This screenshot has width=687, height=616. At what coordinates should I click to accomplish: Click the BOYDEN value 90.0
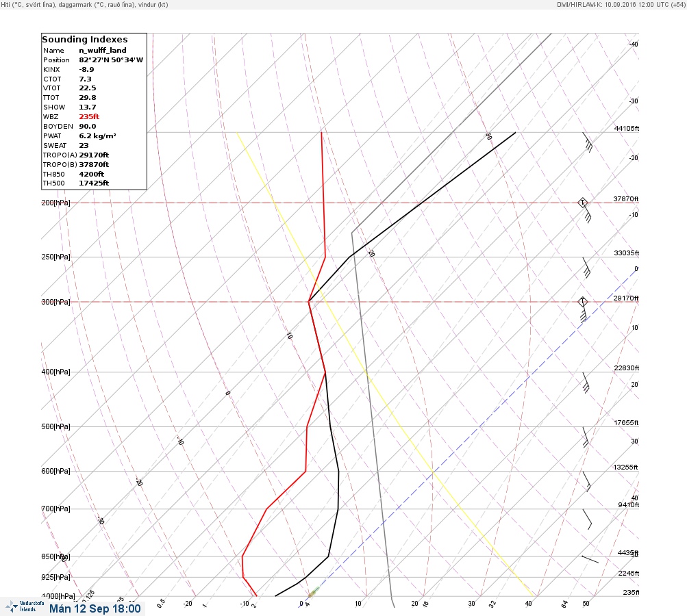coord(87,127)
